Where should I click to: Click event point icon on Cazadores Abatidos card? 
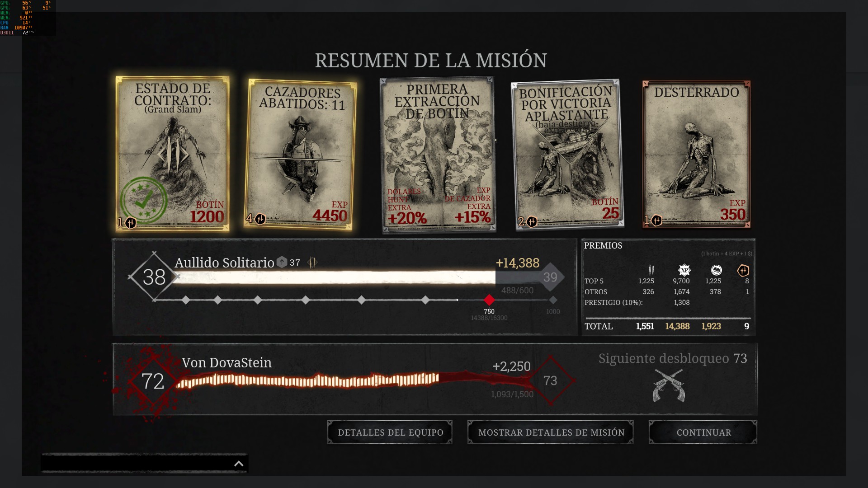[x=260, y=219]
